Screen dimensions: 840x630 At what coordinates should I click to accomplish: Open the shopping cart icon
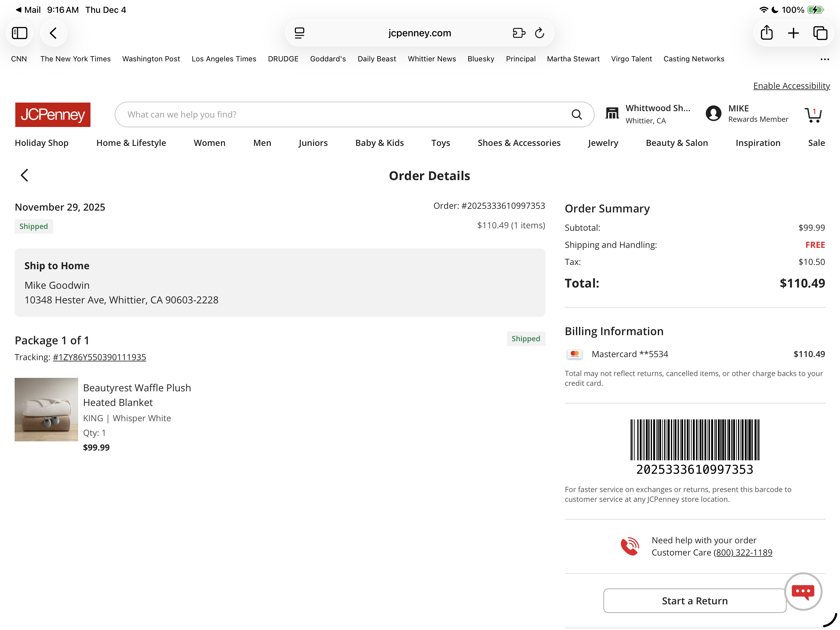pyautogui.click(x=813, y=114)
